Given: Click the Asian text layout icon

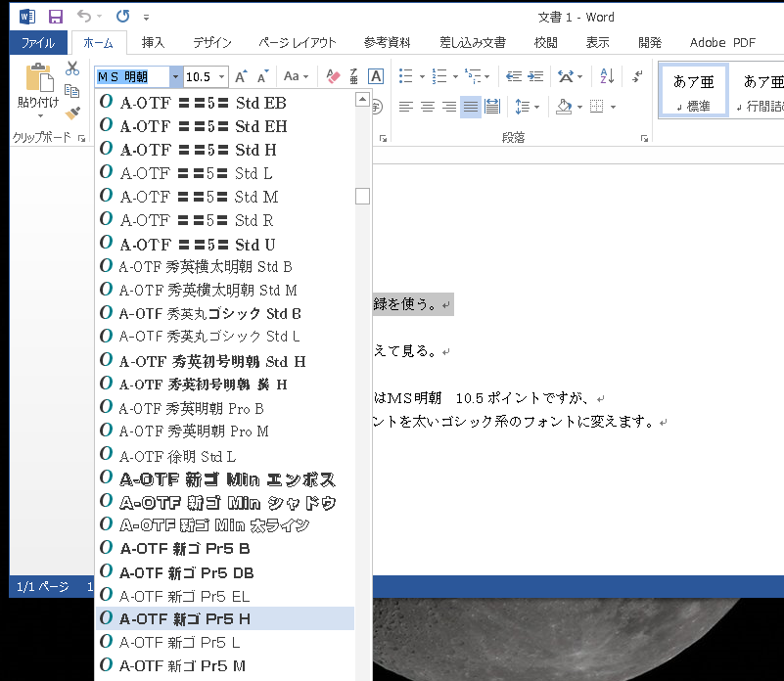Looking at the screenshot, I should tap(566, 76).
